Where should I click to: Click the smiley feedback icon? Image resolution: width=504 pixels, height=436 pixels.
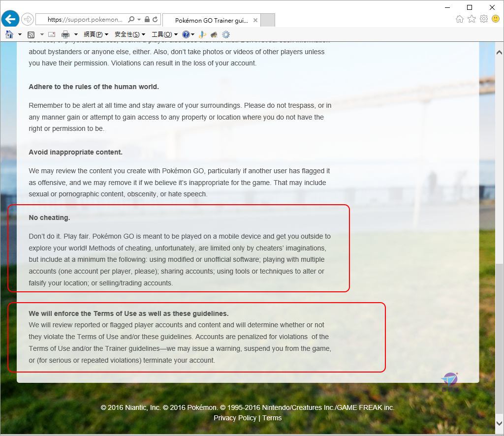point(496,19)
